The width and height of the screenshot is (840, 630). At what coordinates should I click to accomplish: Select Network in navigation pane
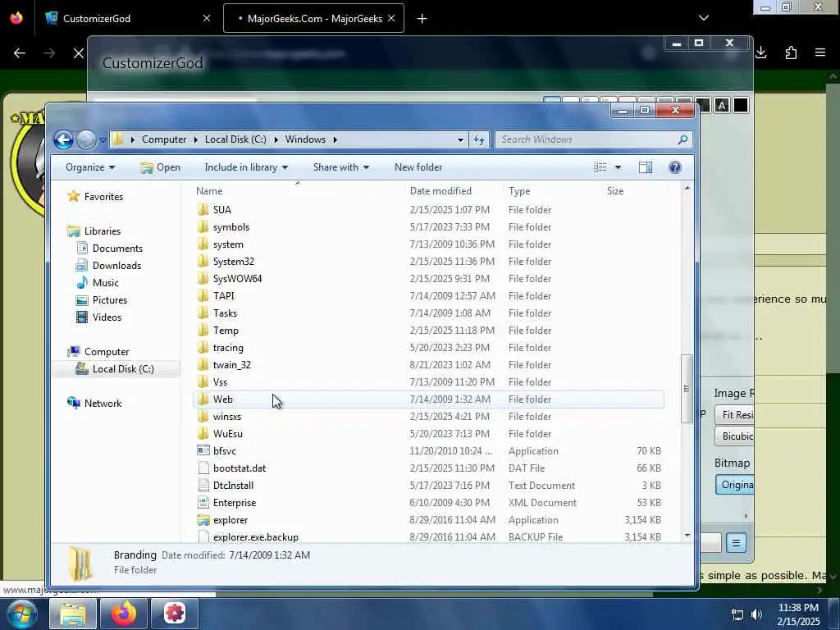[x=103, y=404]
